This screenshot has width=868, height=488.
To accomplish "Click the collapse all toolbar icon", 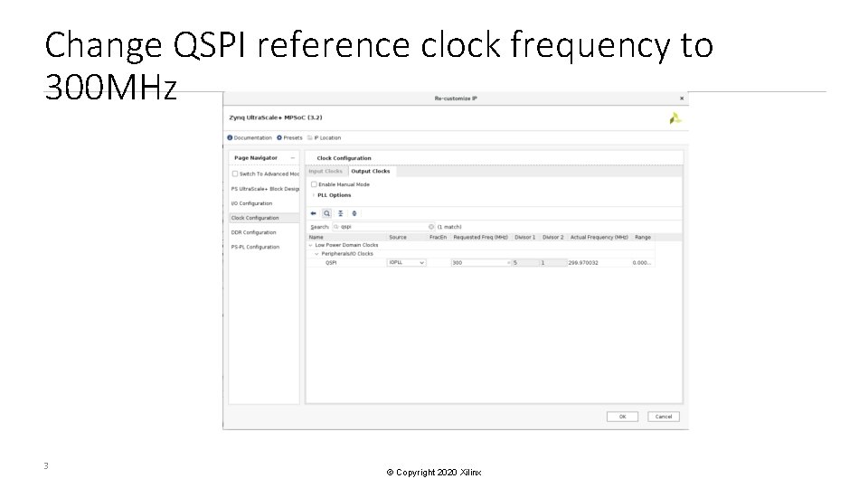I will coord(341,213).
